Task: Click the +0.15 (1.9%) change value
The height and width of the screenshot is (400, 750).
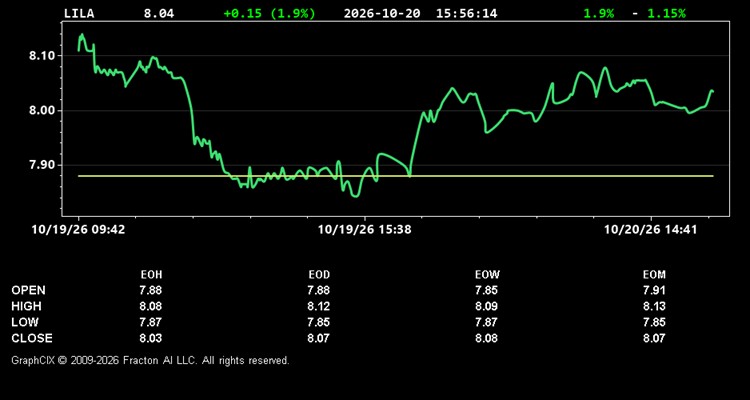Action: 270,13
